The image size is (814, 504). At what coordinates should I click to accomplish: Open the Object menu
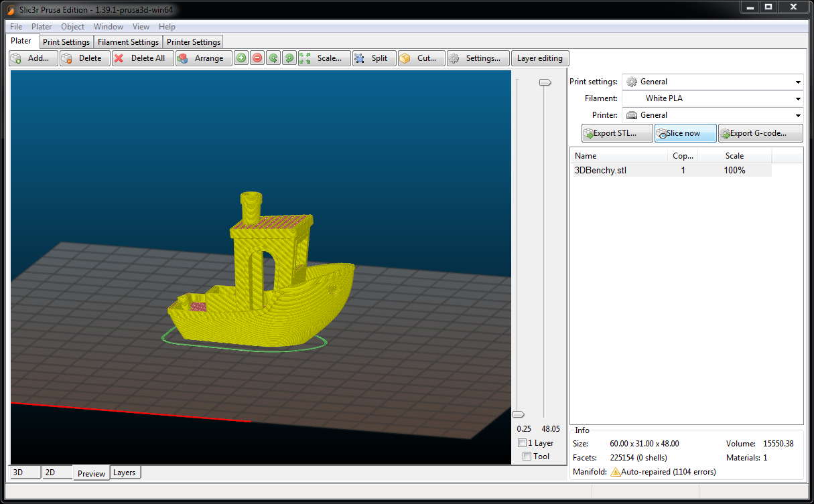coord(72,27)
